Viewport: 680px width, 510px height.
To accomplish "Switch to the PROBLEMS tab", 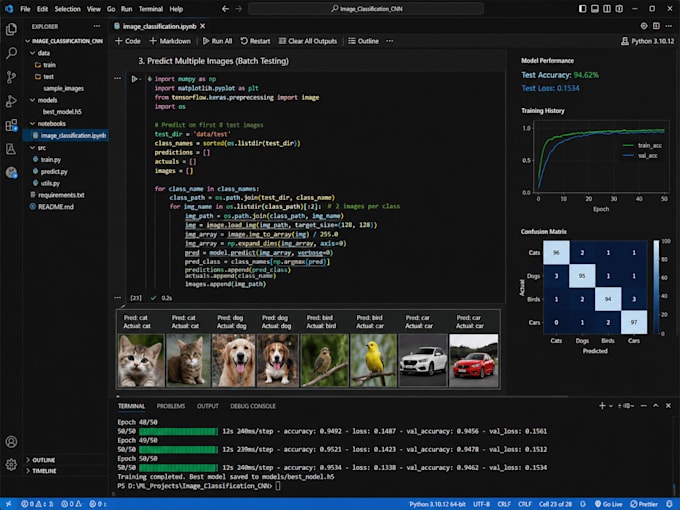I will pyautogui.click(x=171, y=406).
